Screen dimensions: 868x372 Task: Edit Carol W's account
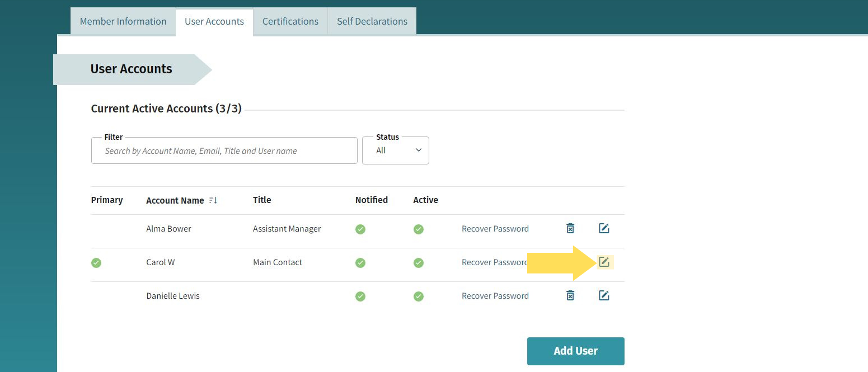604,262
